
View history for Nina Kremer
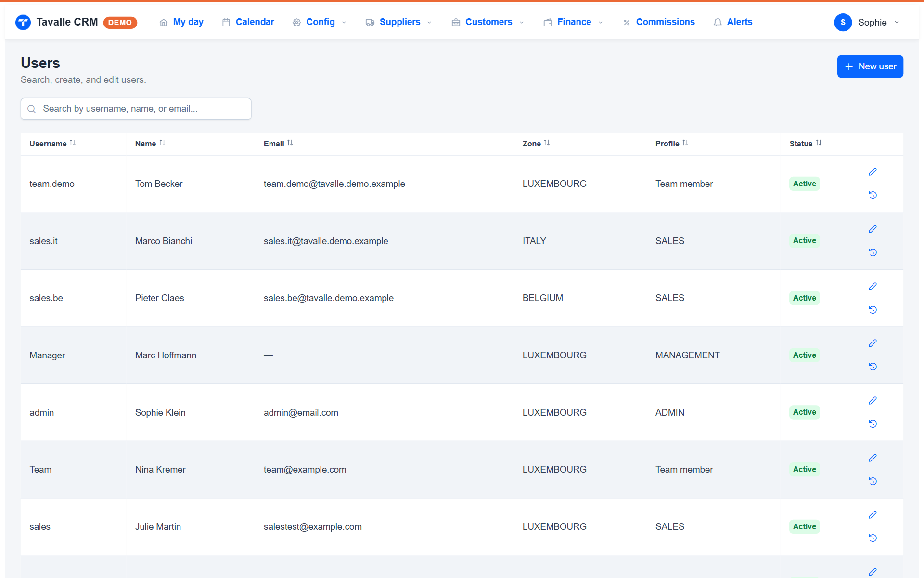[873, 481]
